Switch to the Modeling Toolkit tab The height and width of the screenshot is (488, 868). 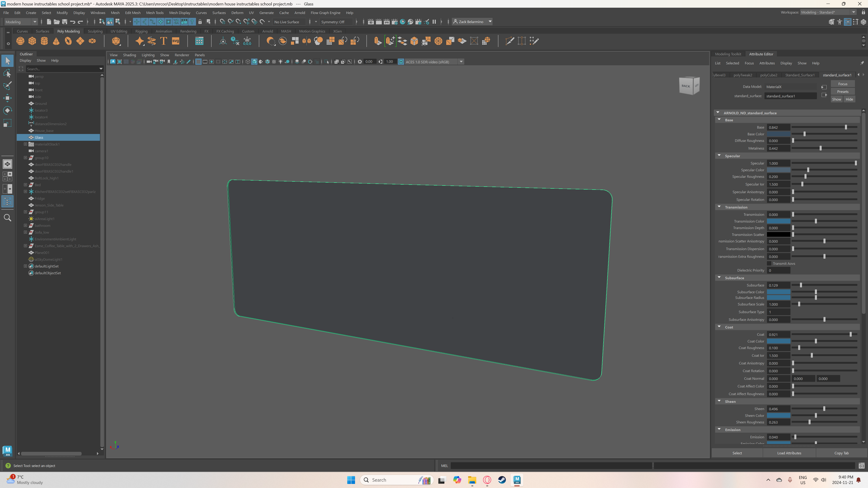[728, 54]
